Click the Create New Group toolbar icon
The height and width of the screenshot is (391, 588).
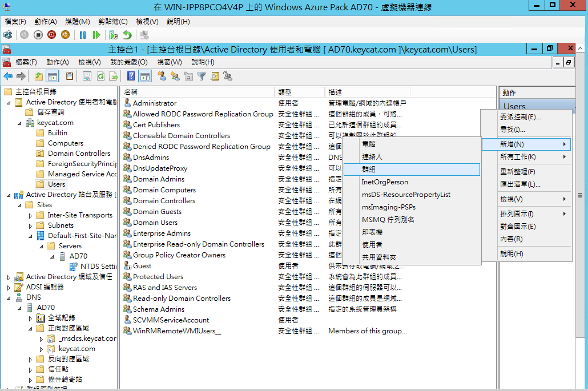pos(175,76)
